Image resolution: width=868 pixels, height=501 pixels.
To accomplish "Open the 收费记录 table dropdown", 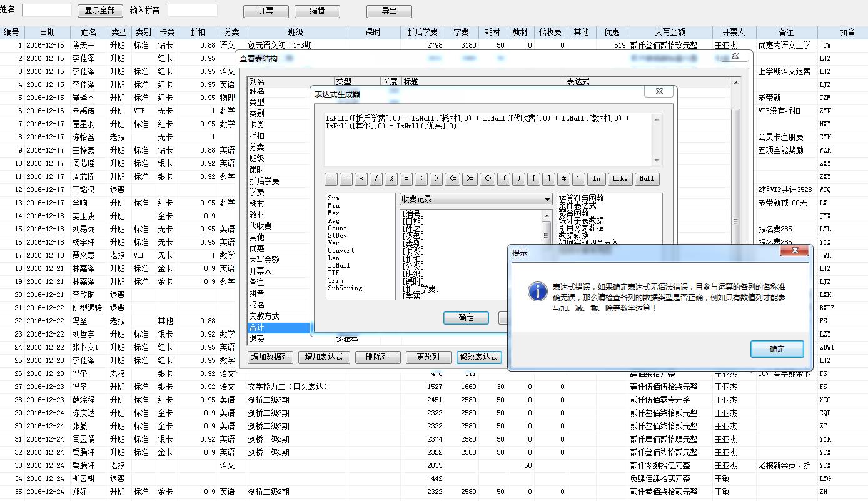I will pos(476,200).
